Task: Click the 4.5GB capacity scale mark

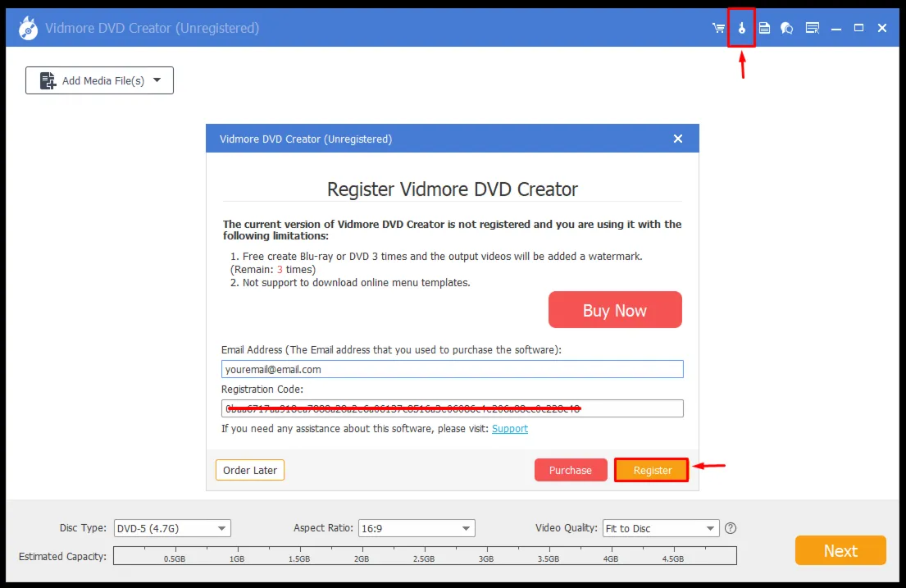Action: [x=672, y=559]
